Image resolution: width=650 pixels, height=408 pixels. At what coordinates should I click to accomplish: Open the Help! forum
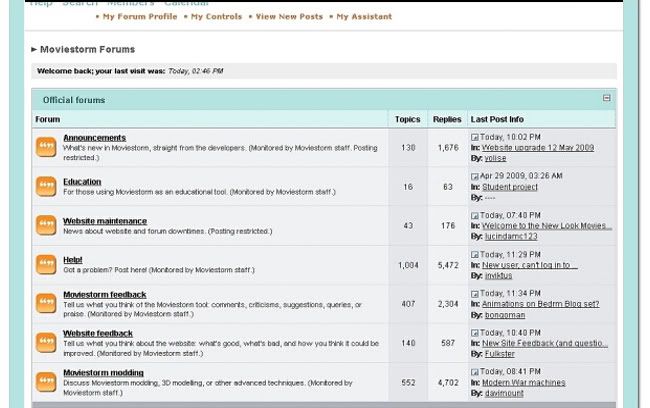click(73, 260)
